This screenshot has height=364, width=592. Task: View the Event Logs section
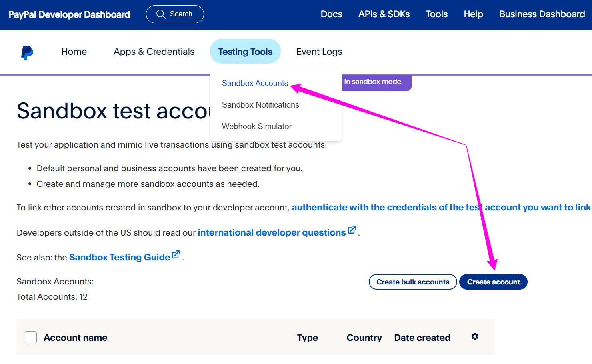pyautogui.click(x=319, y=51)
